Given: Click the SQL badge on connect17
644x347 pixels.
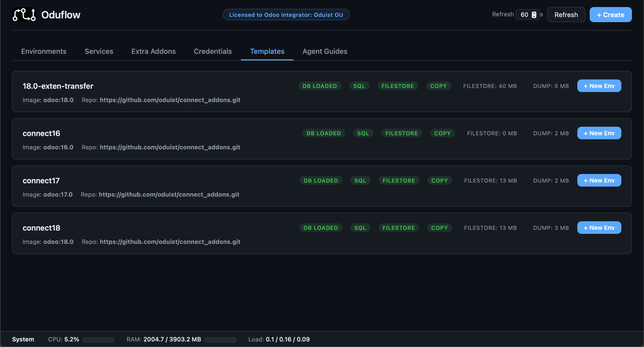Looking at the screenshot, I should click(x=360, y=180).
